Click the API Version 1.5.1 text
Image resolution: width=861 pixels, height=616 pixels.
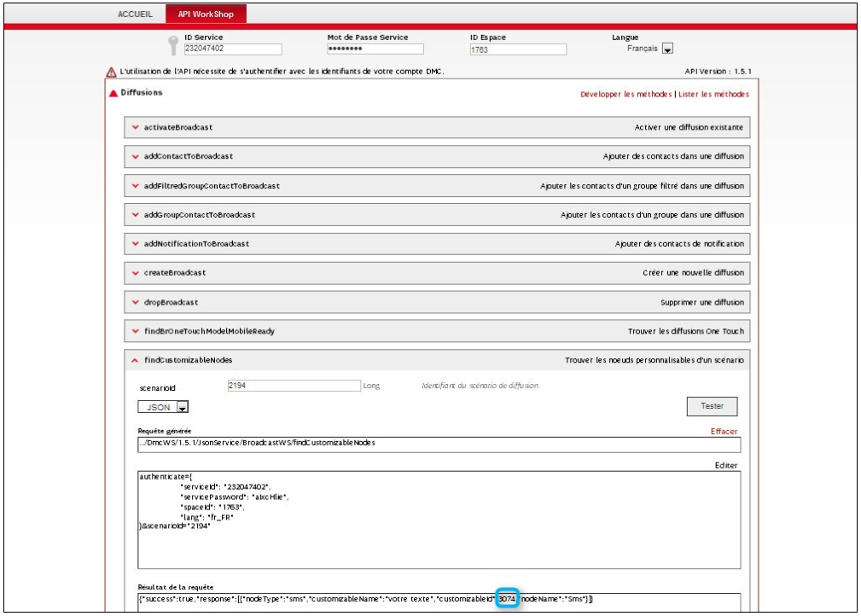718,72
